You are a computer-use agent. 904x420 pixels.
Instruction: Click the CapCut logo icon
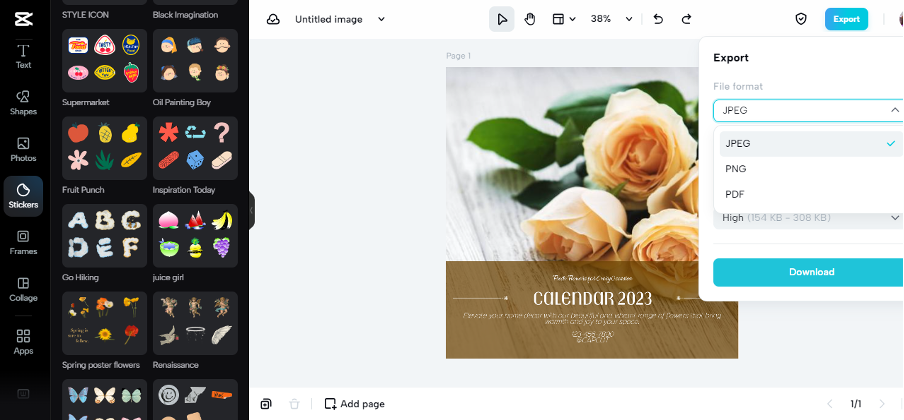[24, 18]
